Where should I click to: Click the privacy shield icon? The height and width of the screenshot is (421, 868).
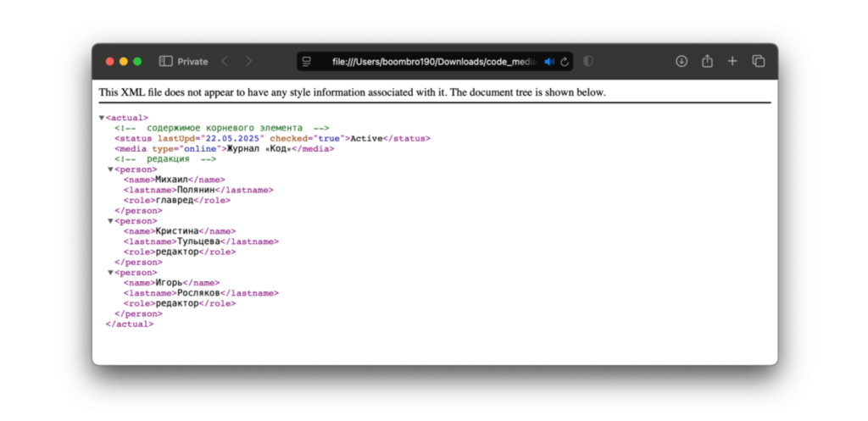(x=588, y=62)
